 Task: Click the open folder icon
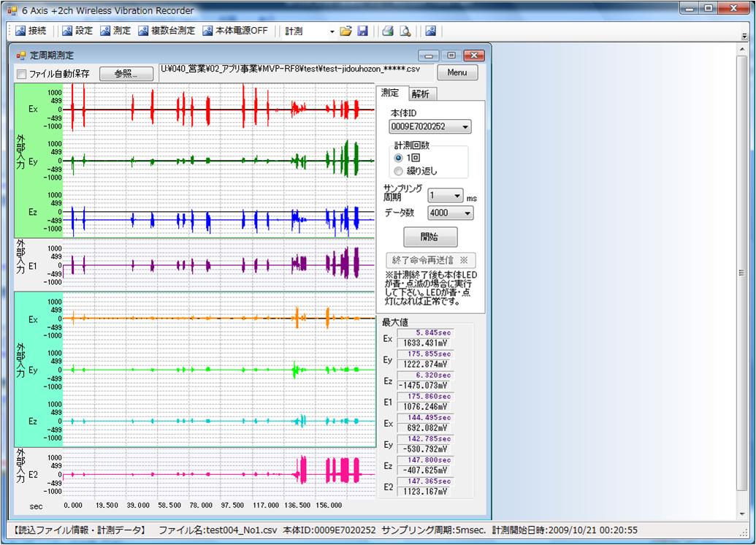point(346,31)
